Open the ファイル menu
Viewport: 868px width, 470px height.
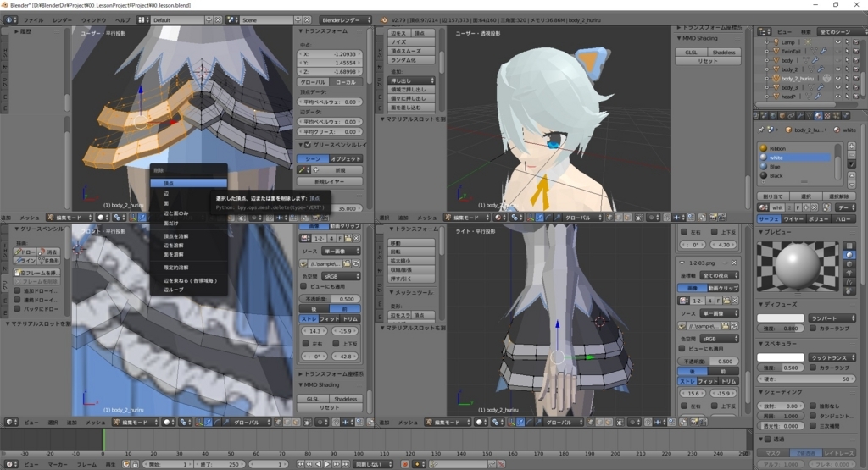33,20
